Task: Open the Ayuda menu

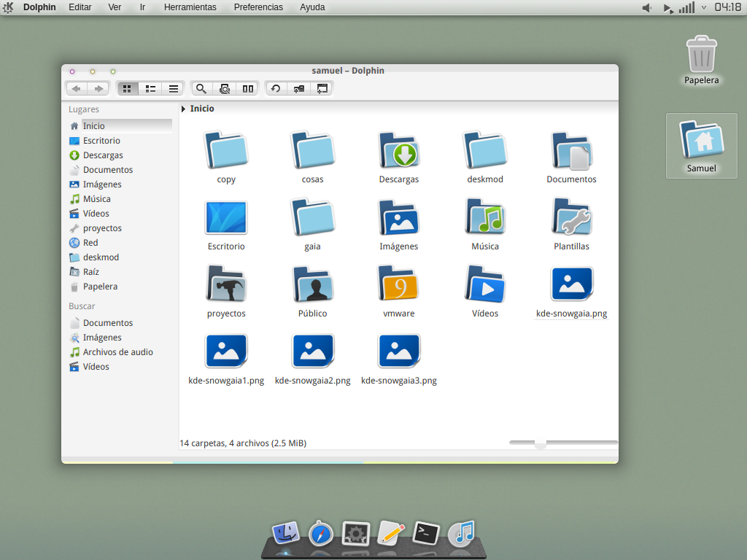Action: click(312, 7)
